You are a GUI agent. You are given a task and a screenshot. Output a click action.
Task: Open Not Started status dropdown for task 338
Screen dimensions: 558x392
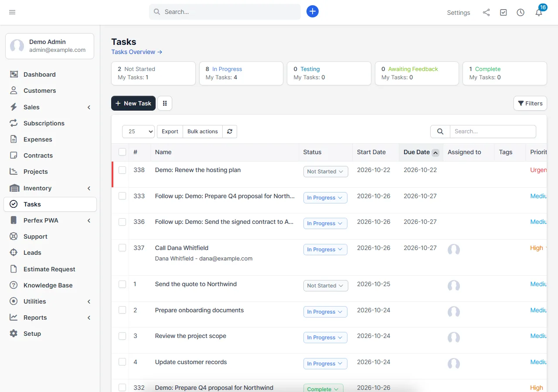326,172
